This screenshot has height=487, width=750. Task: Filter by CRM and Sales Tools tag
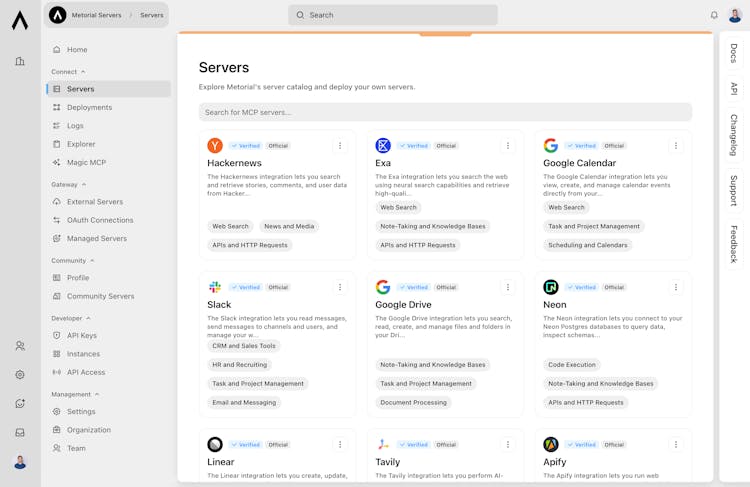point(243,346)
